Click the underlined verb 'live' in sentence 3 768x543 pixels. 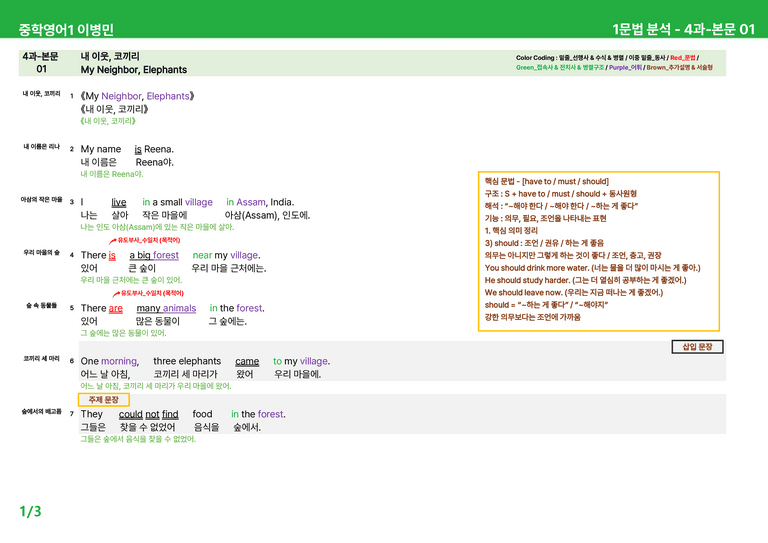(x=119, y=203)
